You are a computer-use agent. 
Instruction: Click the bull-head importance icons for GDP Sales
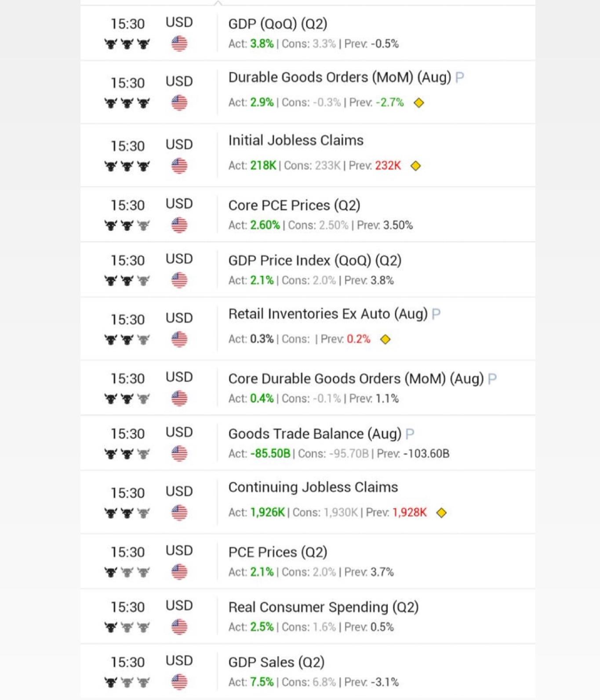[x=127, y=682]
